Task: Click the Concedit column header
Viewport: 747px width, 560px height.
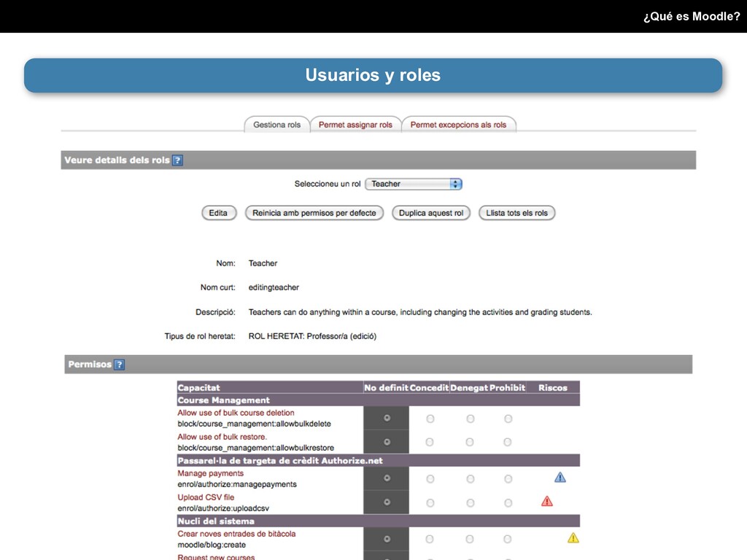Action: [x=429, y=388]
